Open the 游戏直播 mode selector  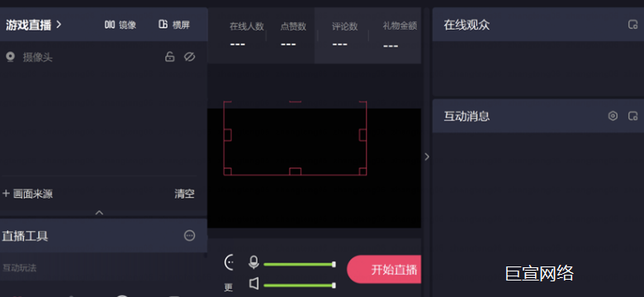[34, 25]
